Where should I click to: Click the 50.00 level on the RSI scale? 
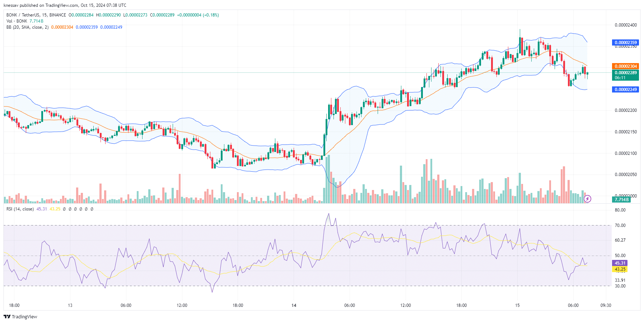point(620,256)
